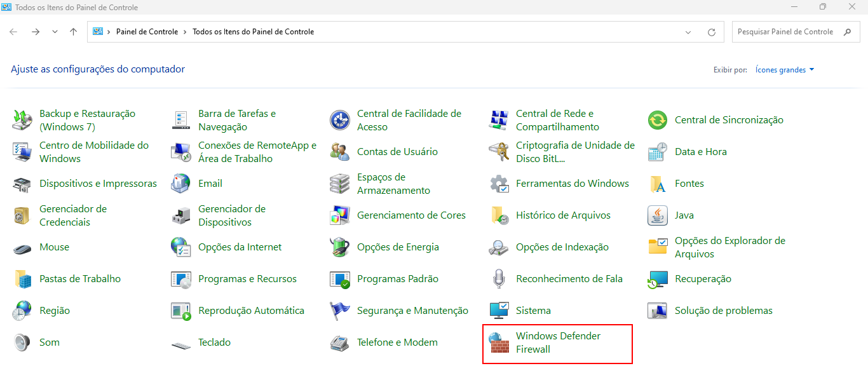
Task: Click the search magnifier icon
Action: click(847, 32)
